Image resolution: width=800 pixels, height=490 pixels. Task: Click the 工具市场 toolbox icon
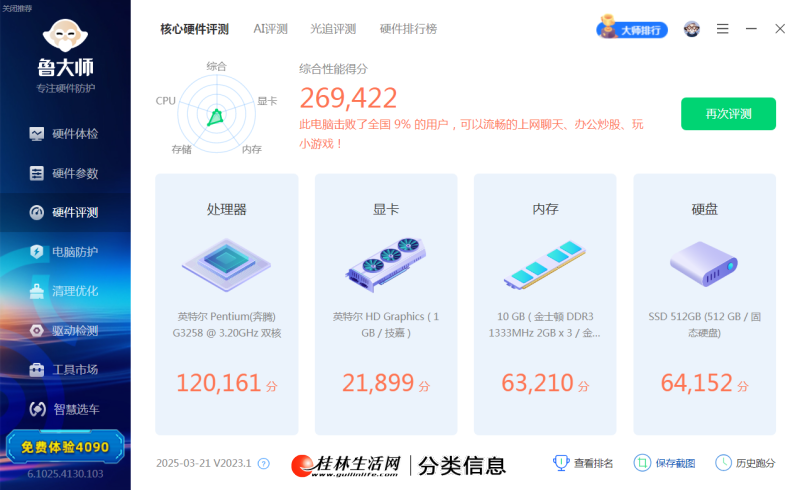(x=37, y=370)
